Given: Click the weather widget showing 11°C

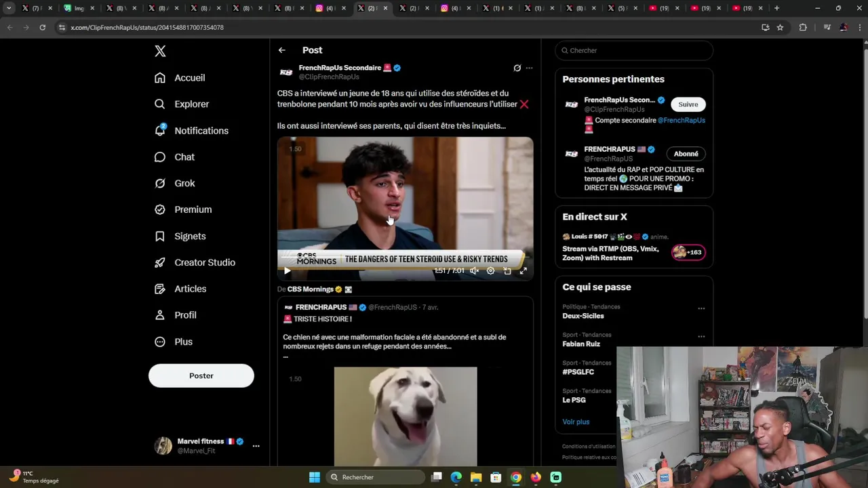Looking at the screenshot, I should [x=34, y=477].
